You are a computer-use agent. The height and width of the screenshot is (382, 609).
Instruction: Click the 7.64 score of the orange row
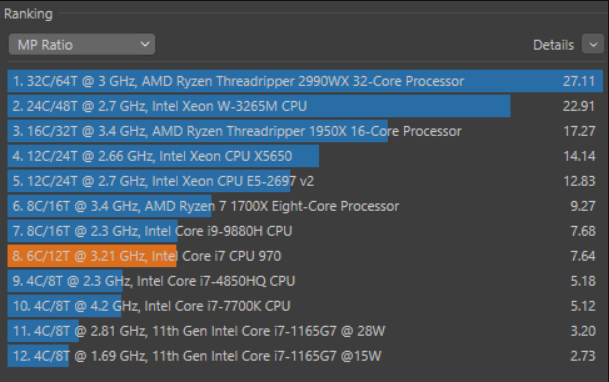point(583,256)
